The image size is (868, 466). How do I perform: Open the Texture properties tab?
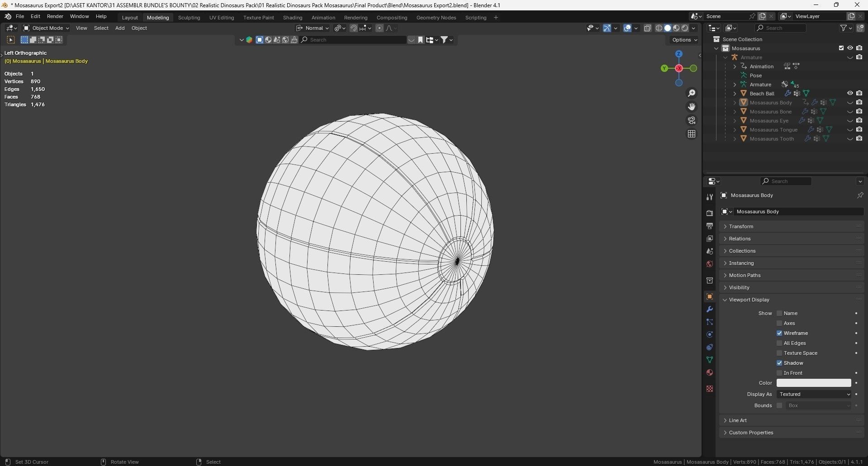pos(709,389)
